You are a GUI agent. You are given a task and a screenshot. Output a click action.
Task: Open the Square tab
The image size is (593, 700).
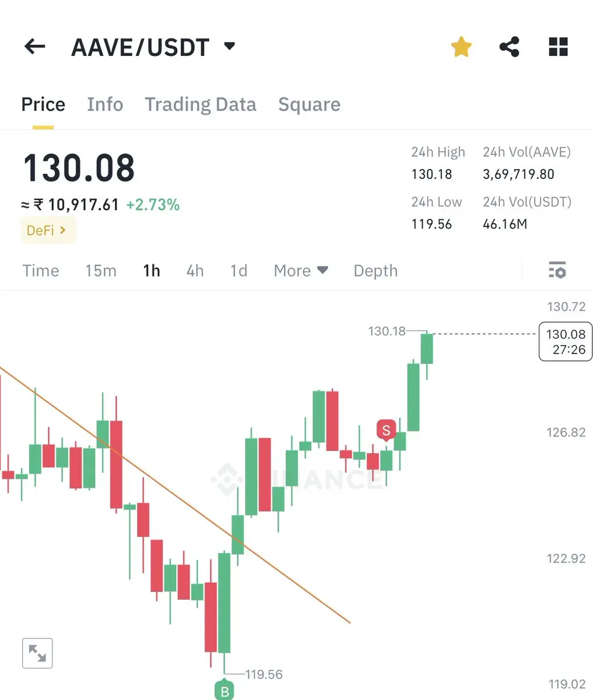click(309, 104)
